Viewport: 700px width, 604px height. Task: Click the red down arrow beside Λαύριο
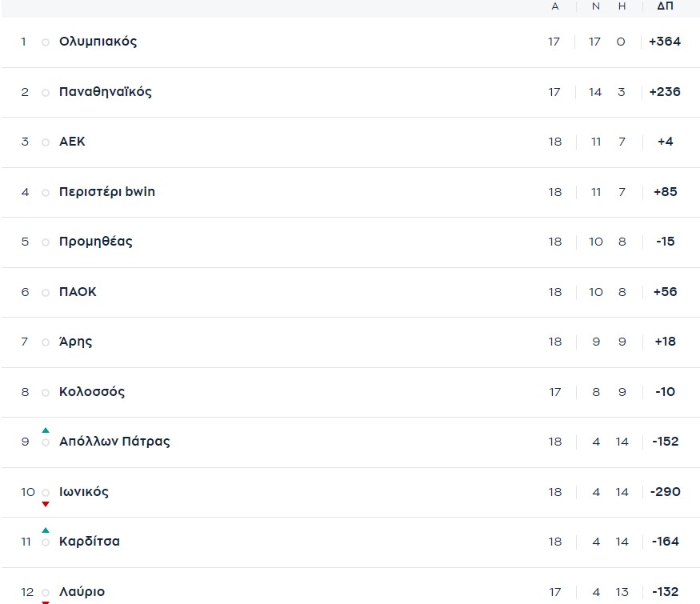tap(46, 602)
